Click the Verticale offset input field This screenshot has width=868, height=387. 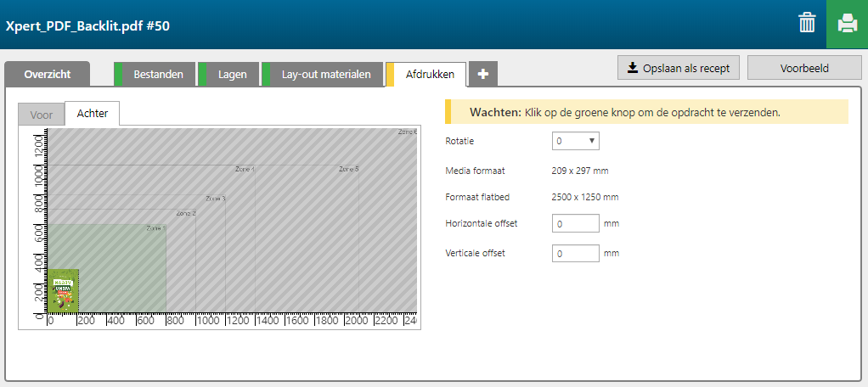(575, 254)
